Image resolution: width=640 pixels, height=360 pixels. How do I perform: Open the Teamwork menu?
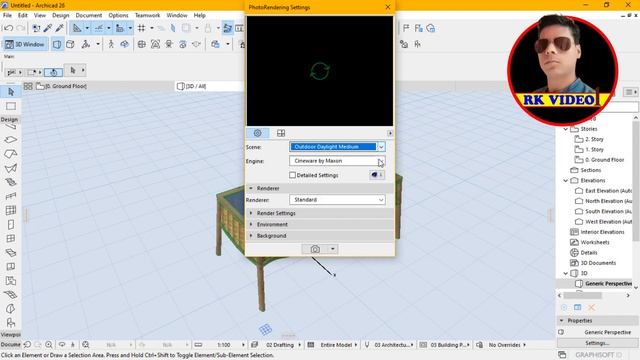pyautogui.click(x=147, y=15)
